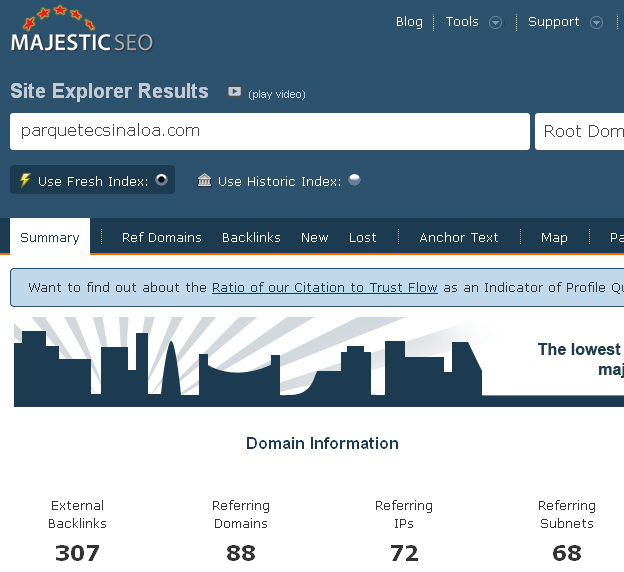Select the Use Fresh Index radio button

[x=161, y=180]
